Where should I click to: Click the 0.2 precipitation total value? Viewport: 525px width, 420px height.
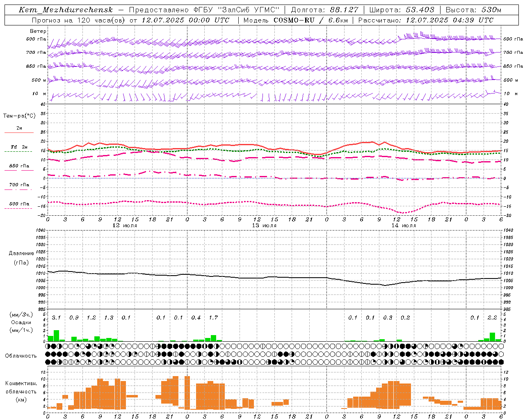point(405,317)
